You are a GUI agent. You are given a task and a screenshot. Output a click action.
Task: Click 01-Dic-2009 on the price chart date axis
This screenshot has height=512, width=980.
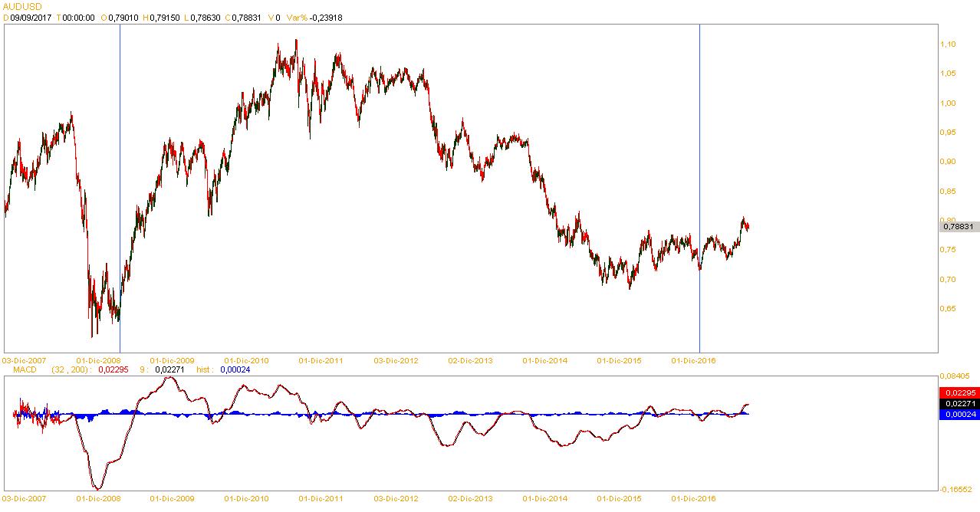(x=173, y=359)
